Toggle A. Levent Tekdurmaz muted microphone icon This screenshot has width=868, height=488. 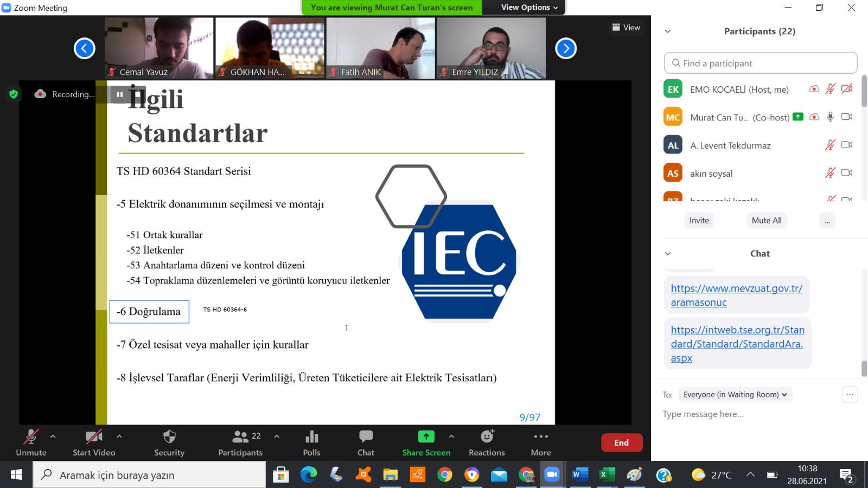click(x=831, y=145)
